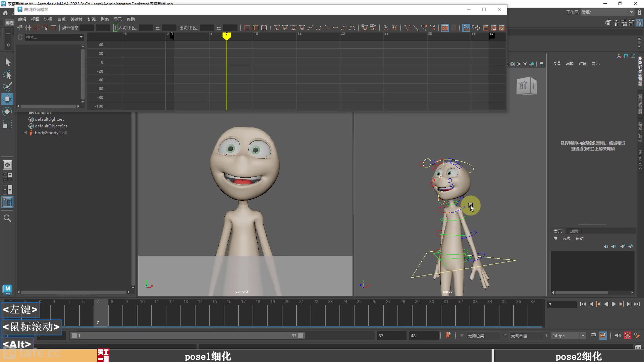Image resolution: width=644 pixels, height=362 pixels.
Task: Click the Play forwards button
Action: point(614,304)
